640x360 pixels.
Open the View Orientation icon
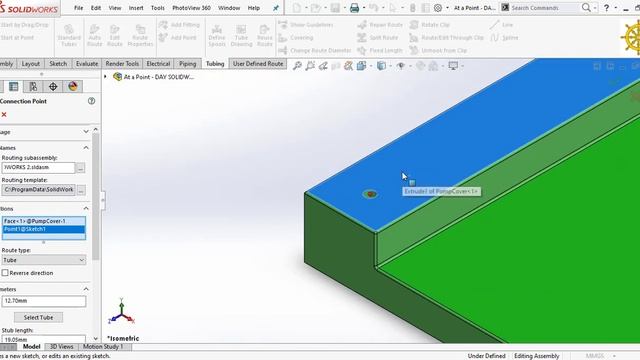[x=362, y=66]
